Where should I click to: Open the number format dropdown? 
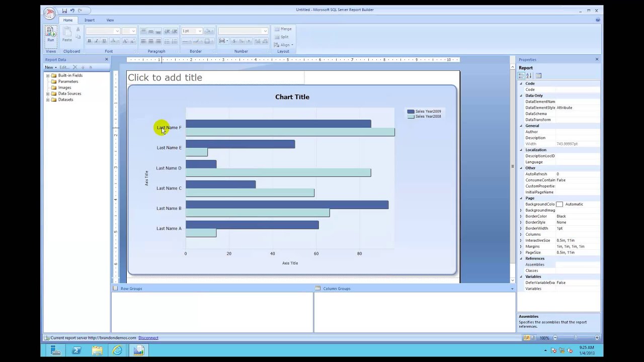click(x=265, y=31)
